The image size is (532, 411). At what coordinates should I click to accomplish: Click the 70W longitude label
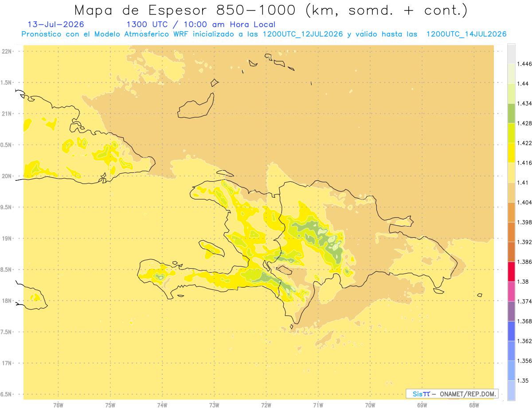coord(370,405)
